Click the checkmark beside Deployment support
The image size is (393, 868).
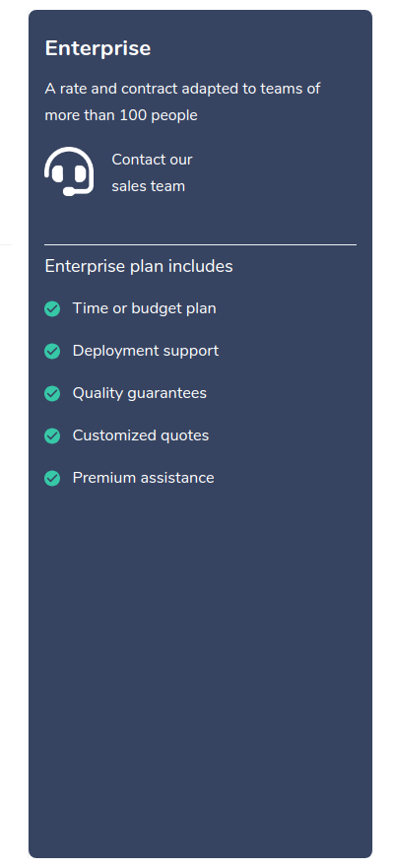pos(52,351)
